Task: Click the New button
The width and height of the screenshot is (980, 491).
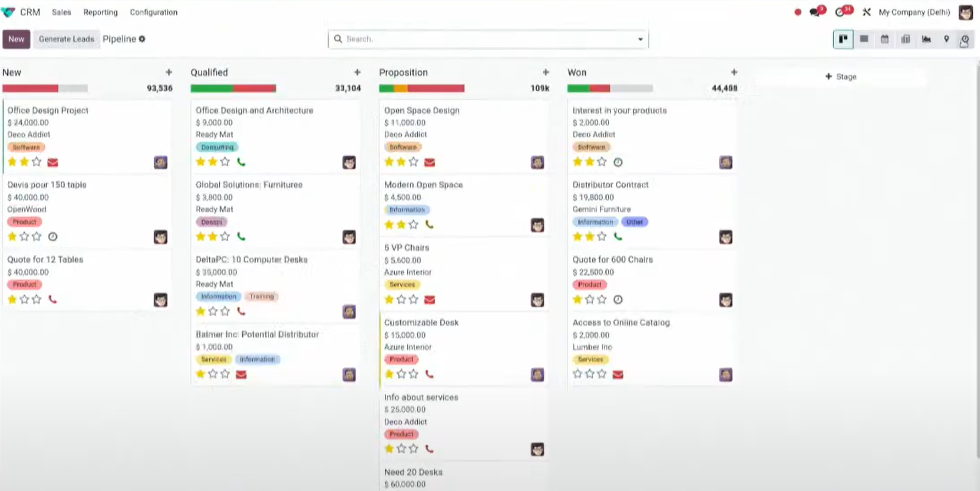Action: tap(16, 39)
